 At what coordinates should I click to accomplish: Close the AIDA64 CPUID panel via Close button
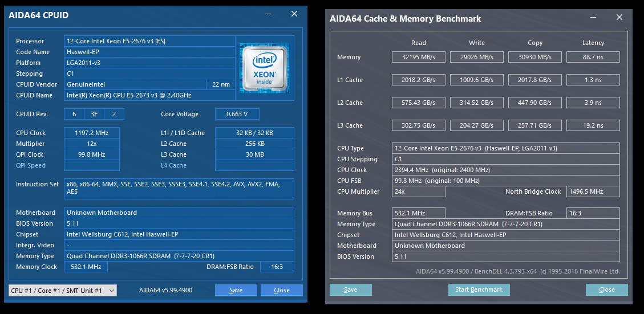tap(282, 290)
